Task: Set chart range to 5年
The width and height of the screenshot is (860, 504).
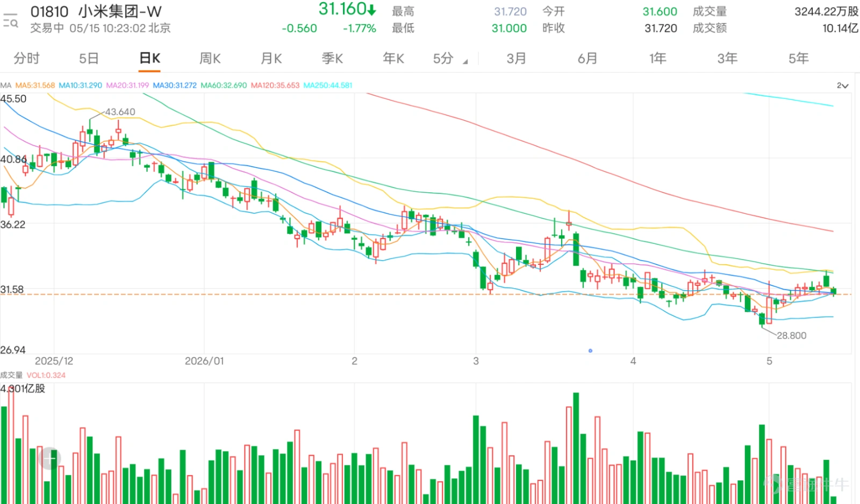Action: pyautogui.click(x=799, y=58)
